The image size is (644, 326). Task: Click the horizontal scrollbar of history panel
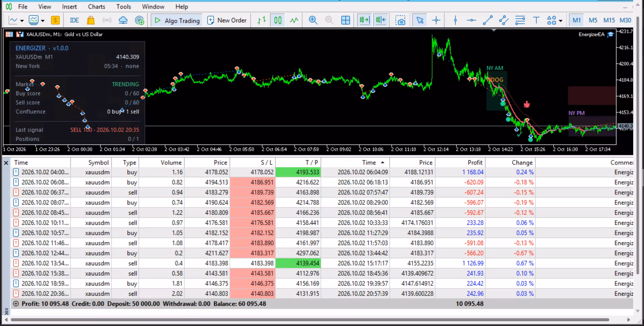pyautogui.click(x=310, y=320)
